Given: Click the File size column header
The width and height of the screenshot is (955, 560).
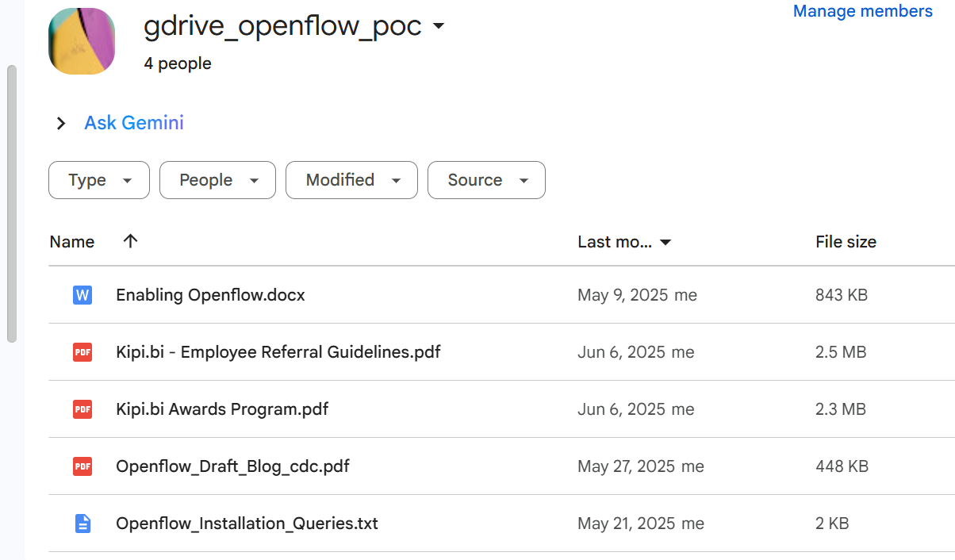Looking at the screenshot, I should [846, 242].
